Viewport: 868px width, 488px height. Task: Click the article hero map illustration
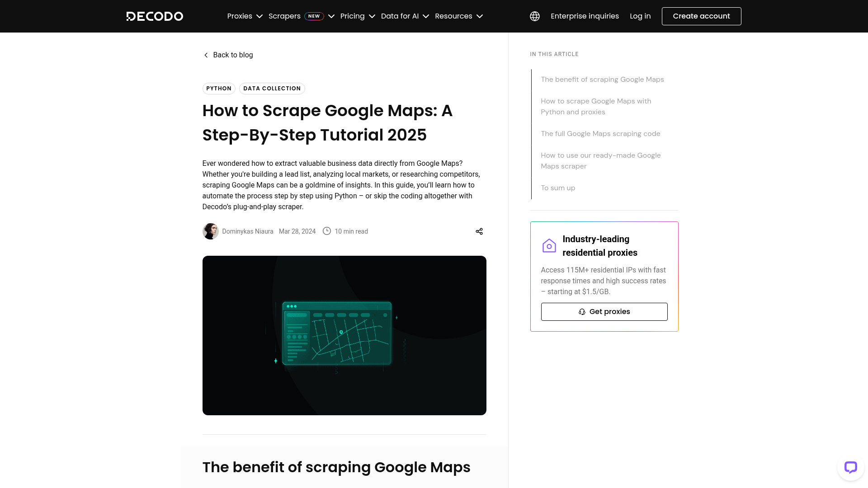pyautogui.click(x=344, y=335)
